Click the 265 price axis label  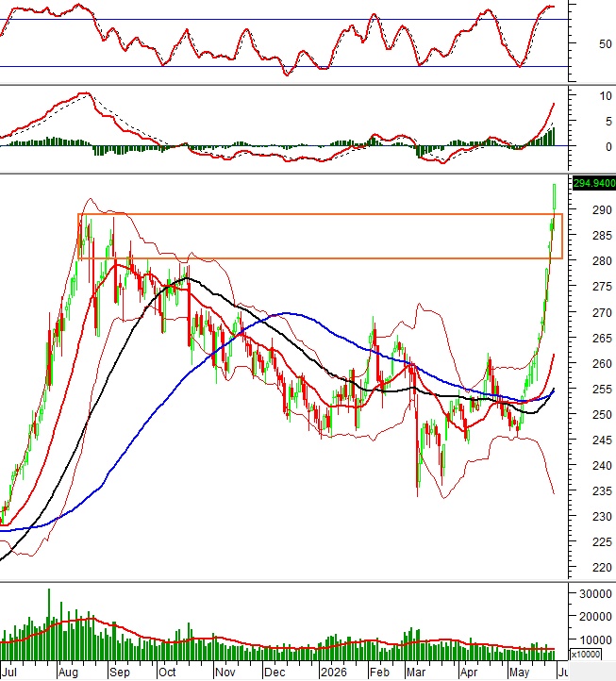pyautogui.click(x=602, y=339)
